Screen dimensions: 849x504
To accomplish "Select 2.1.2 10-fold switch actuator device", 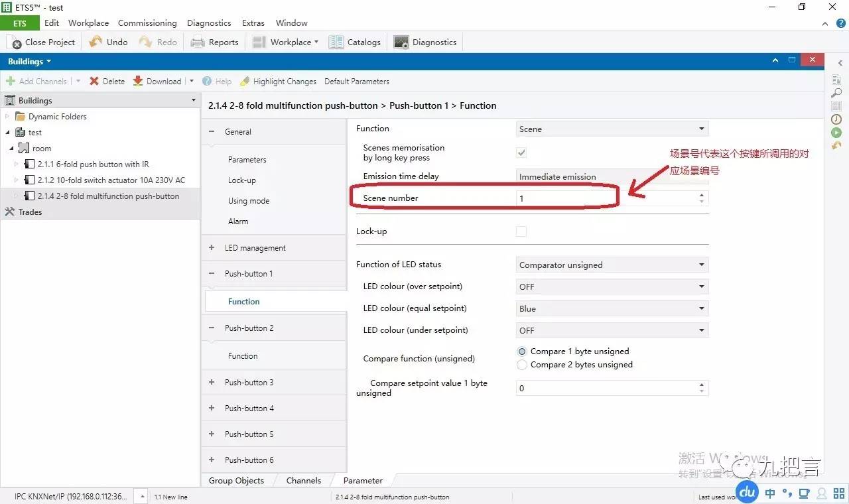I will pos(111,180).
